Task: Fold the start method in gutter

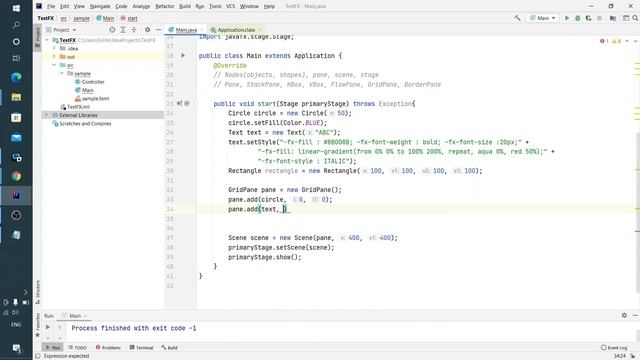Action: [x=196, y=104]
